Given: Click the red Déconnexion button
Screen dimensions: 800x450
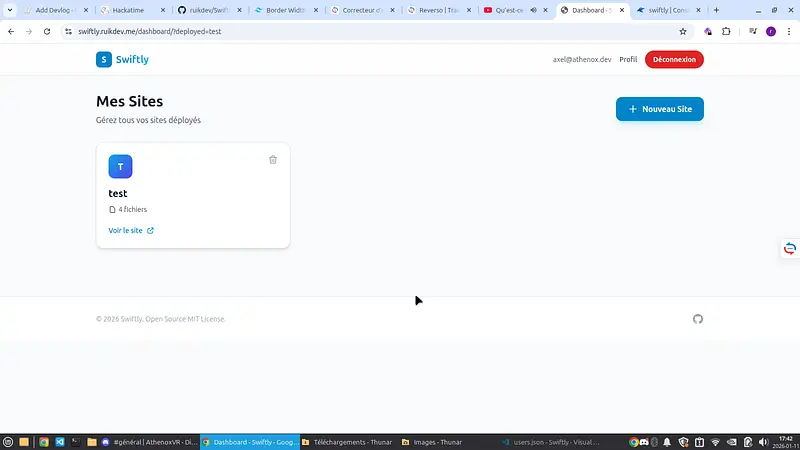Looking at the screenshot, I should point(674,59).
